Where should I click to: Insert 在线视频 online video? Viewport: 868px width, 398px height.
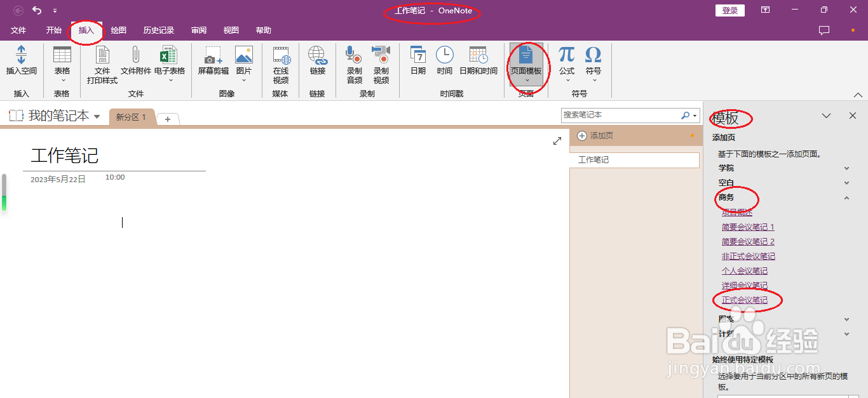(281, 65)
